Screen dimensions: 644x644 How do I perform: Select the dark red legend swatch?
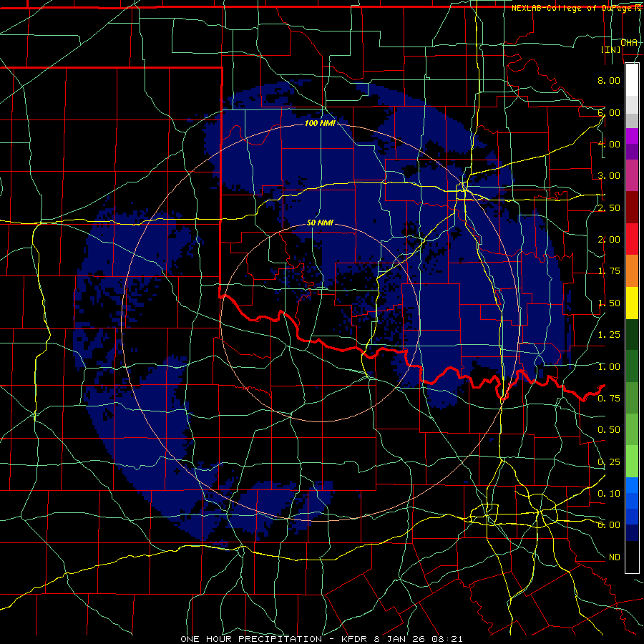[632, 208]
